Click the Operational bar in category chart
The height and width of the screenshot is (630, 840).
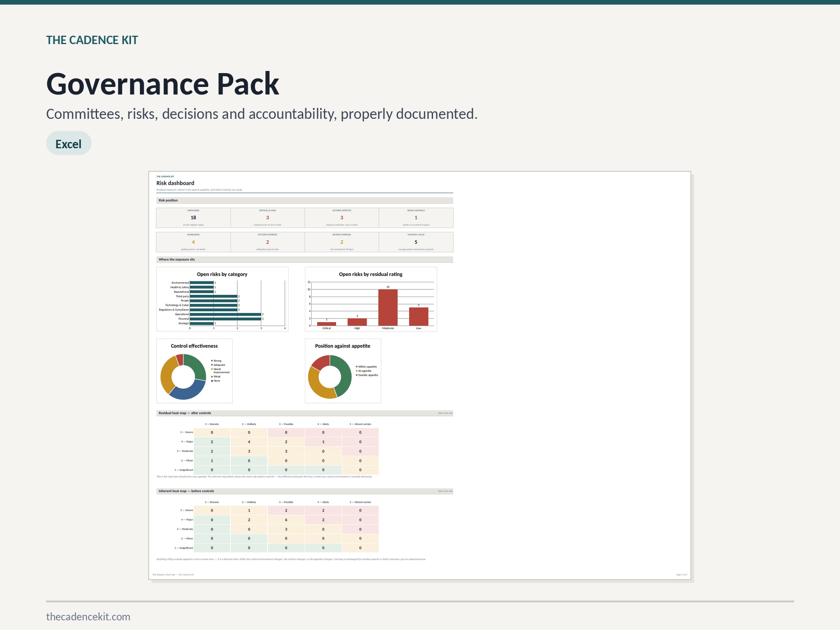[x=226, y=314]
